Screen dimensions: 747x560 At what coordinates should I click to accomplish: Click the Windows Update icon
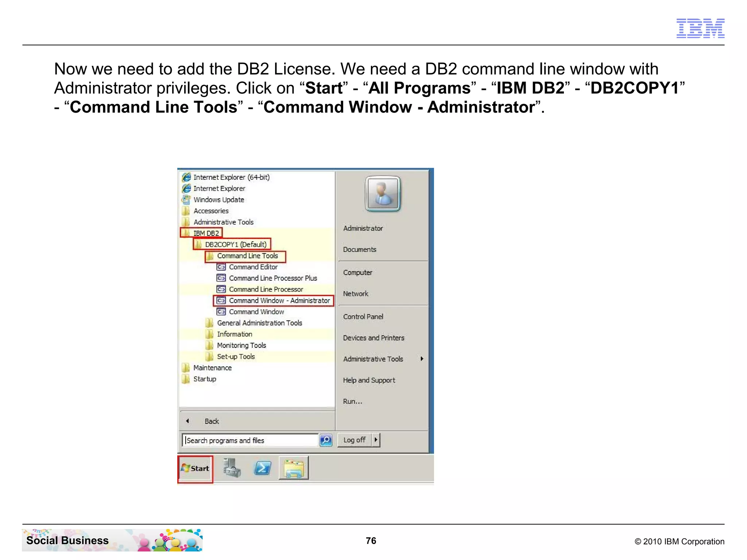click(186, 200)
